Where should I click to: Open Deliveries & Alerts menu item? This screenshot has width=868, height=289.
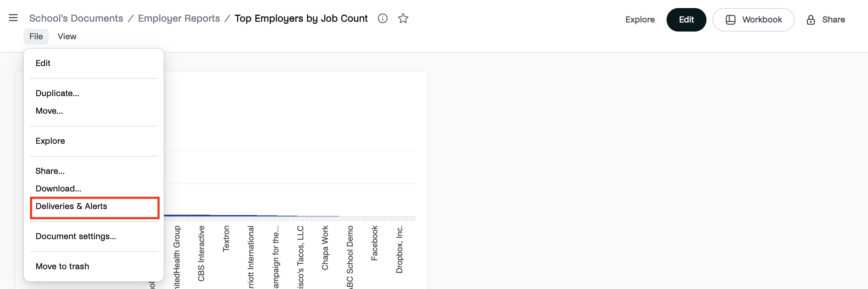pyautogui.click(x=94, y=206)
